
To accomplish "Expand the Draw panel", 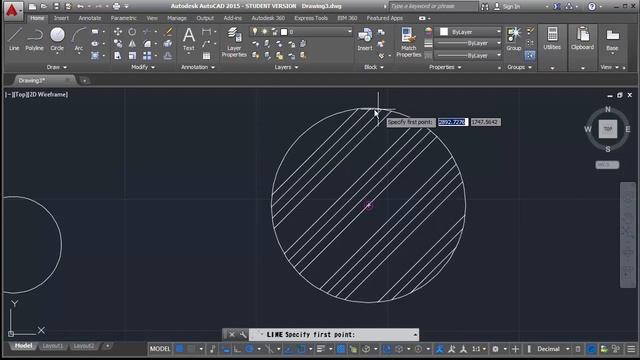I will coord(56,67).
